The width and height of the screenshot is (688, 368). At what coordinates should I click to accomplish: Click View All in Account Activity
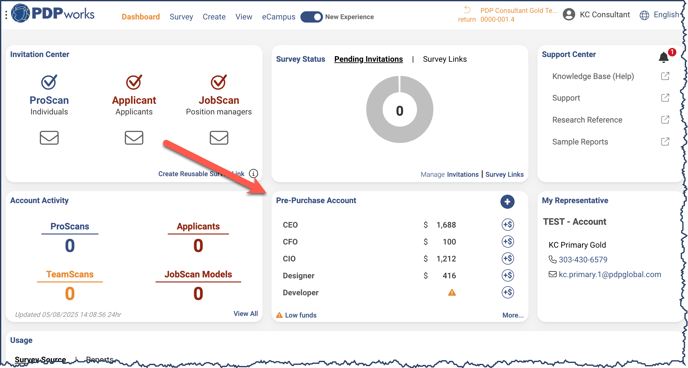pos(246,314)
